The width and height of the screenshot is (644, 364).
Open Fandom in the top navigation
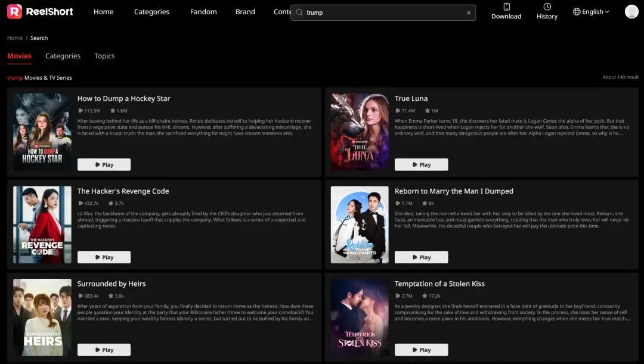203,12
